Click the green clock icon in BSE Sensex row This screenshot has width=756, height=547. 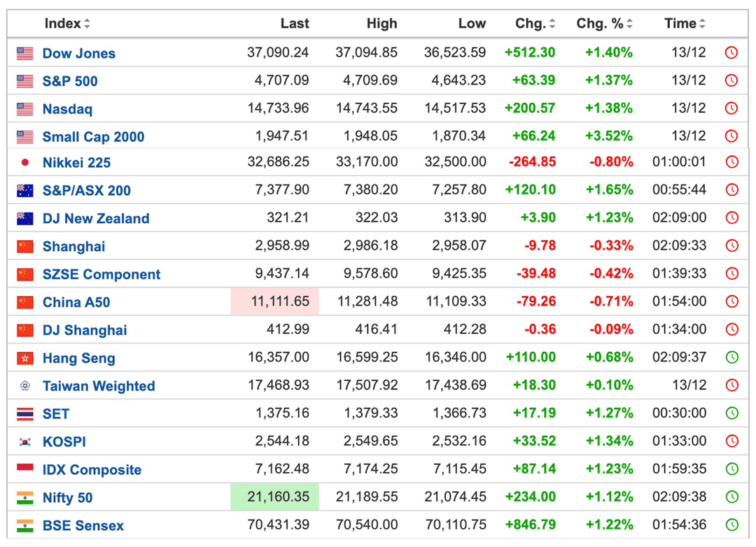732,525
